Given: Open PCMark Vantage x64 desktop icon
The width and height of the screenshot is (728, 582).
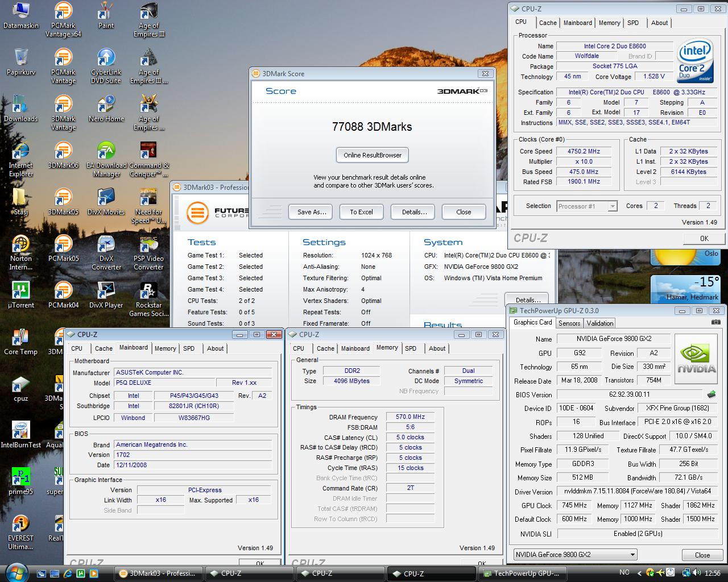Looking at the screenshot, I should click(x=63, y=20).
